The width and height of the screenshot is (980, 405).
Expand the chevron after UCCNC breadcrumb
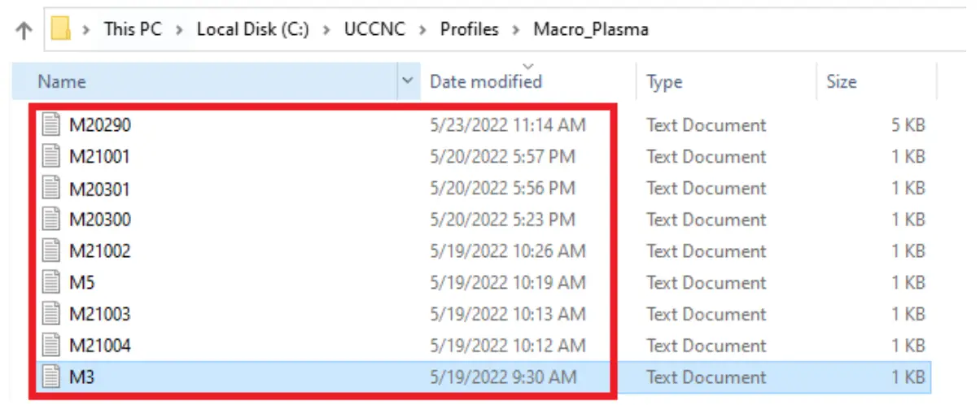pos(422,30)
